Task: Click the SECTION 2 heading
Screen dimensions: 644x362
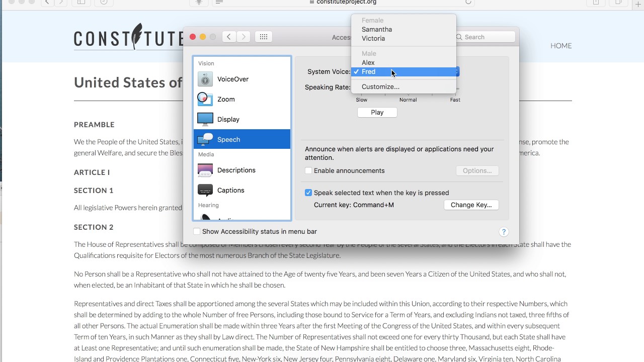Action: pyautogui.click(x=94, y=227)
